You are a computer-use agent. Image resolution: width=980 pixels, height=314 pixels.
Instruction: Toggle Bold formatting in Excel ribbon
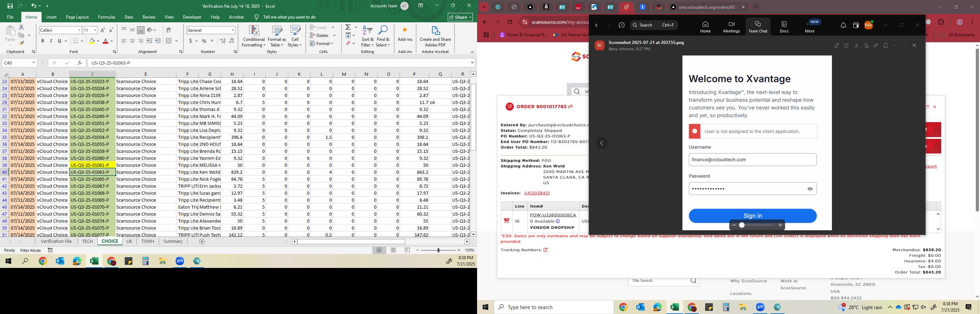(43, 41)
